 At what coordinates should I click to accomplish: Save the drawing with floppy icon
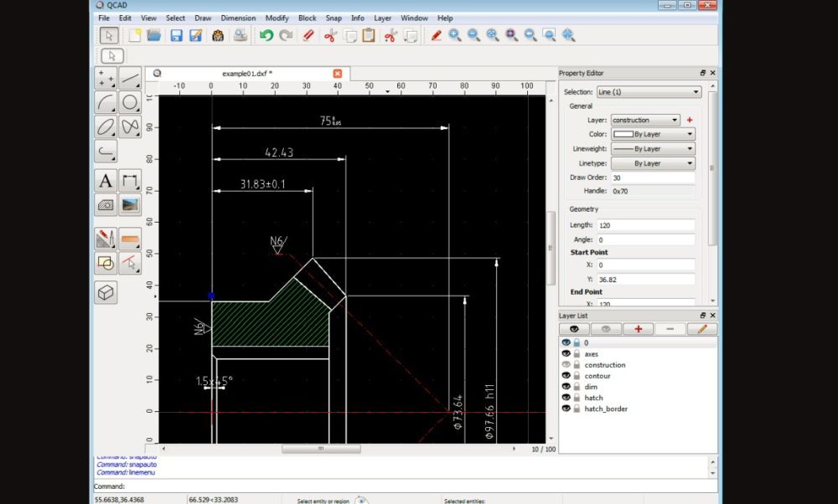[x=177, y=35]
